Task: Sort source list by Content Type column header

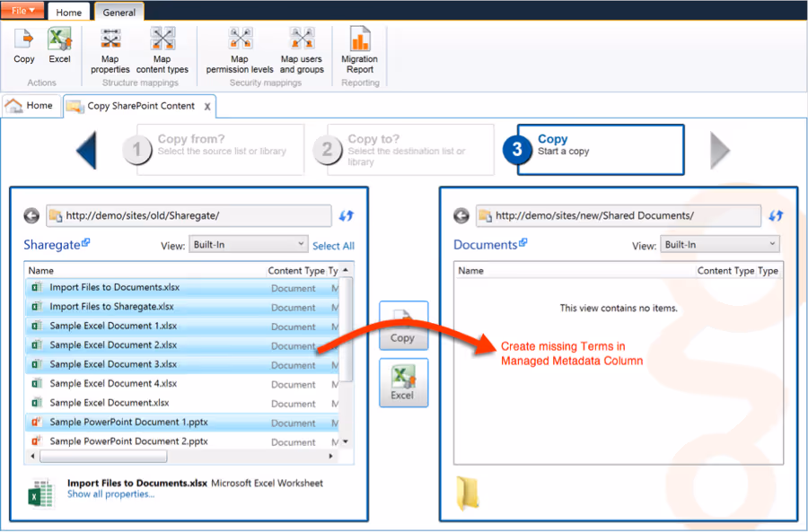Action: point(296,270)
